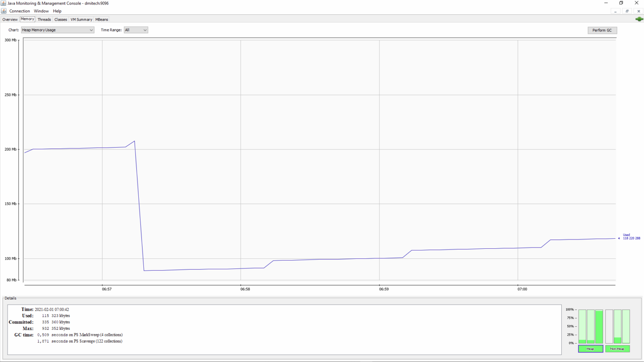Click the 06:57 time axis label
Screen dimensions: 644x362
[x=107, y=289]
